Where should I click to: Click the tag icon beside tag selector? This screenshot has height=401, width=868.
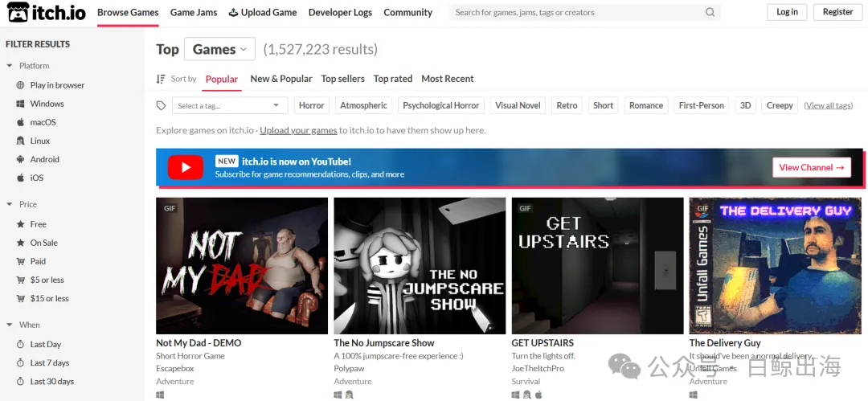(x=161, y=105)
